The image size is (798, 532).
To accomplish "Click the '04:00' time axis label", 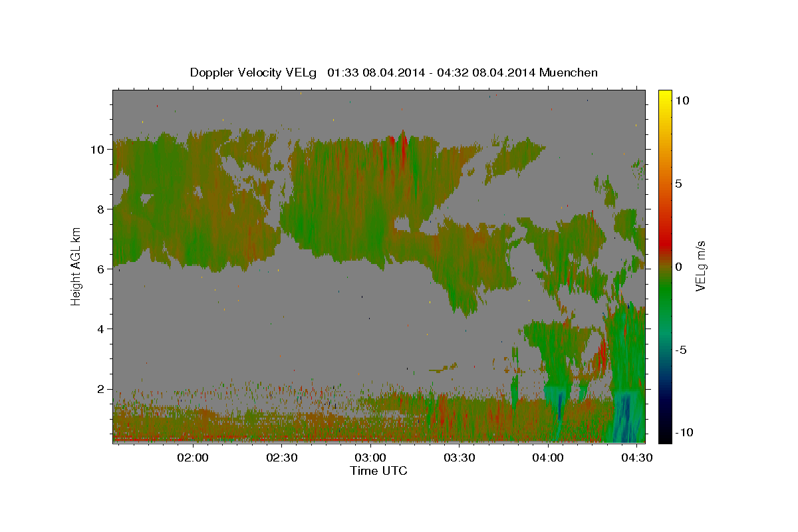I will coord(549,458).
